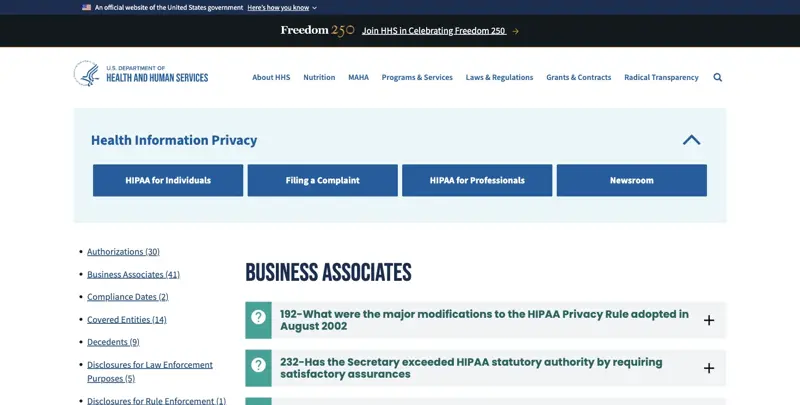Click the HHS eagle logo
Image resolution: width=800 pixels, height=405 pixels.
87,73
